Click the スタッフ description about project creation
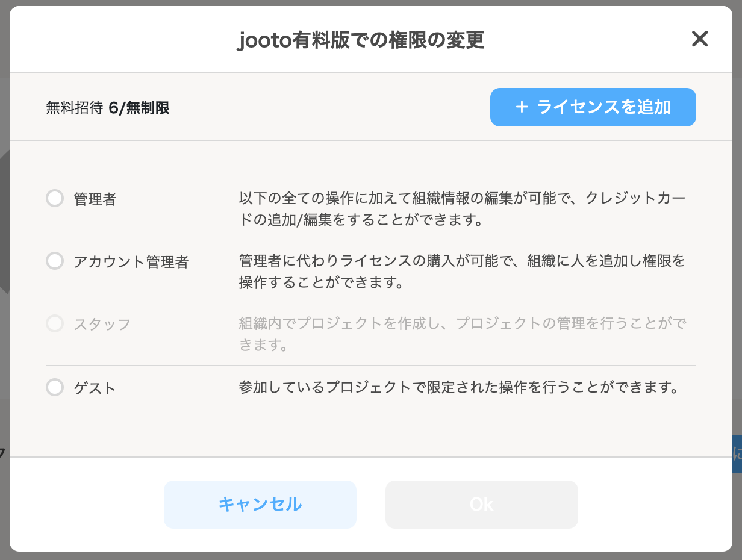This screenshot has height=560, width=742. (x=463, y=335)
